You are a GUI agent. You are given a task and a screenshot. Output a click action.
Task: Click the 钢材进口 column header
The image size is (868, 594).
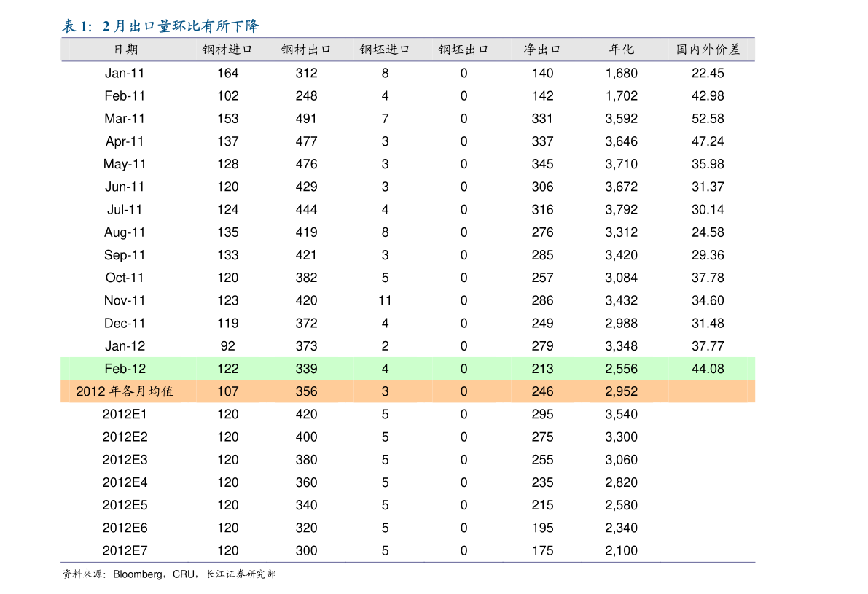coord(227,50)
